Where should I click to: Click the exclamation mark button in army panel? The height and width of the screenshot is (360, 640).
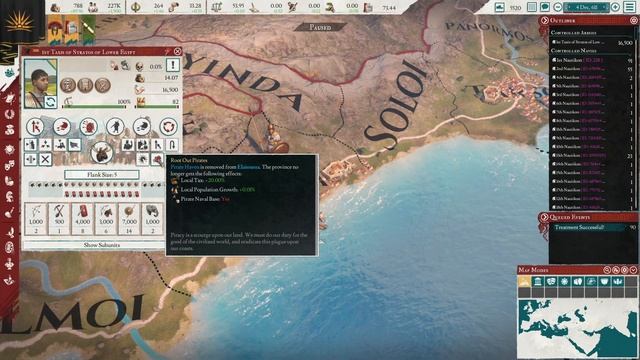[173, 64]
